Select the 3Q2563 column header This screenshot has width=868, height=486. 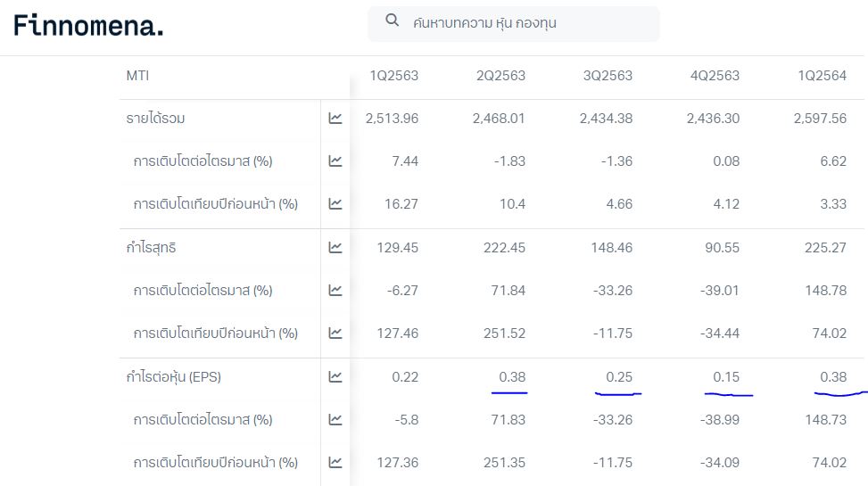(608, 76)
